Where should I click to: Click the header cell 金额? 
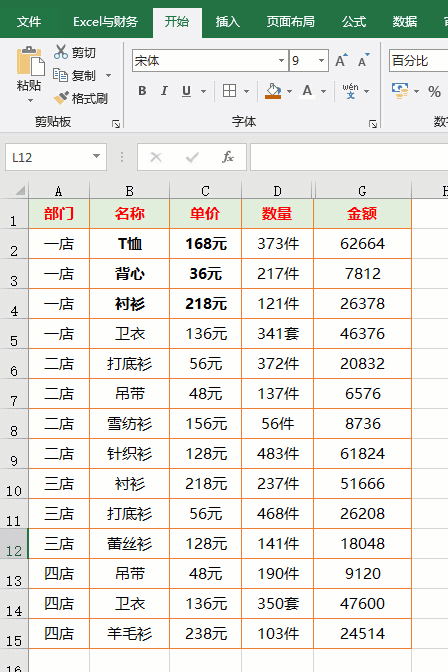point(363,213)
